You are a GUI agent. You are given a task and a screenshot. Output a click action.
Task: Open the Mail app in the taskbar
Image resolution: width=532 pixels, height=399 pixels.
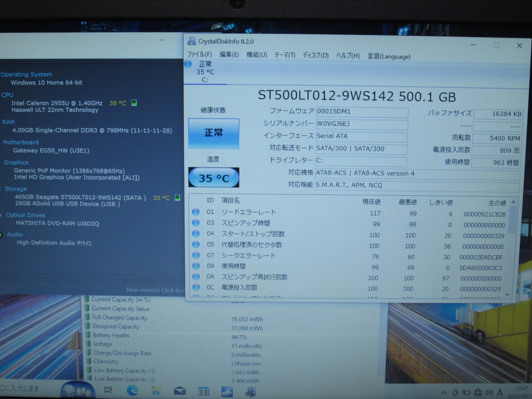pyautogui.click(x=180, y=390)
